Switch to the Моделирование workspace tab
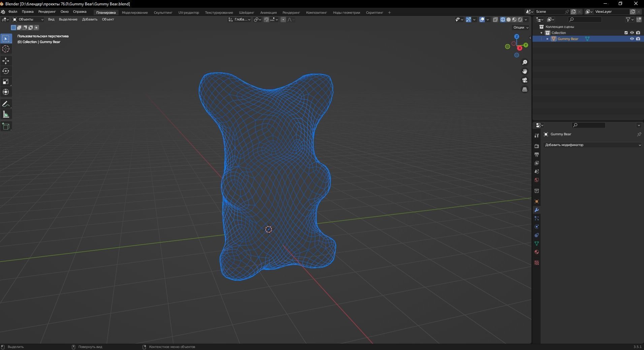 pyautogui.click(x=135, y=12)
